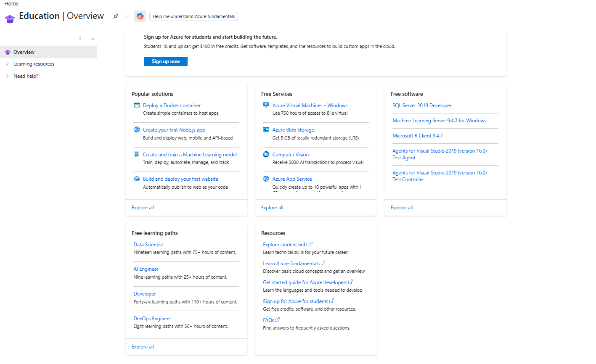Click external link icon beside Learn Azure fundamentals
This screenshot has height=364, width=596.
[323, 263]
